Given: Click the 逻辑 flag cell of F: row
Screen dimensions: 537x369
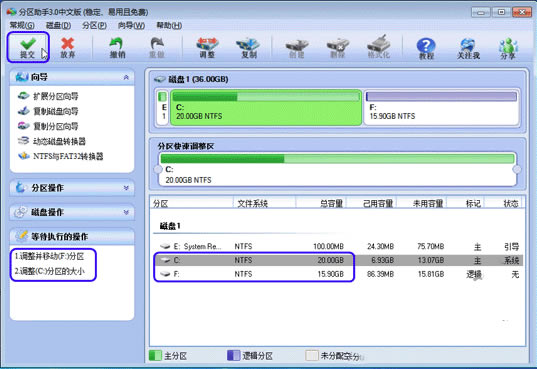Looking at the screenshot, I should [474, 274].
